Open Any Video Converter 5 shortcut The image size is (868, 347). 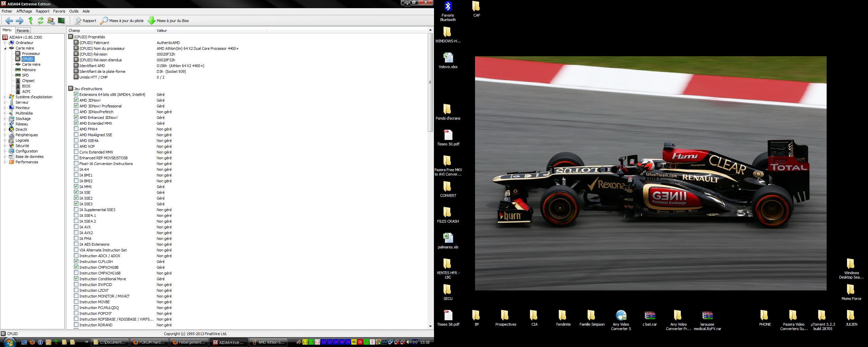[x=621, y=320]
